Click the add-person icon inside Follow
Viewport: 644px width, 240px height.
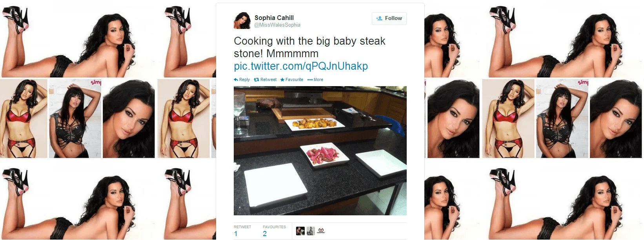[x=379, y=18]
